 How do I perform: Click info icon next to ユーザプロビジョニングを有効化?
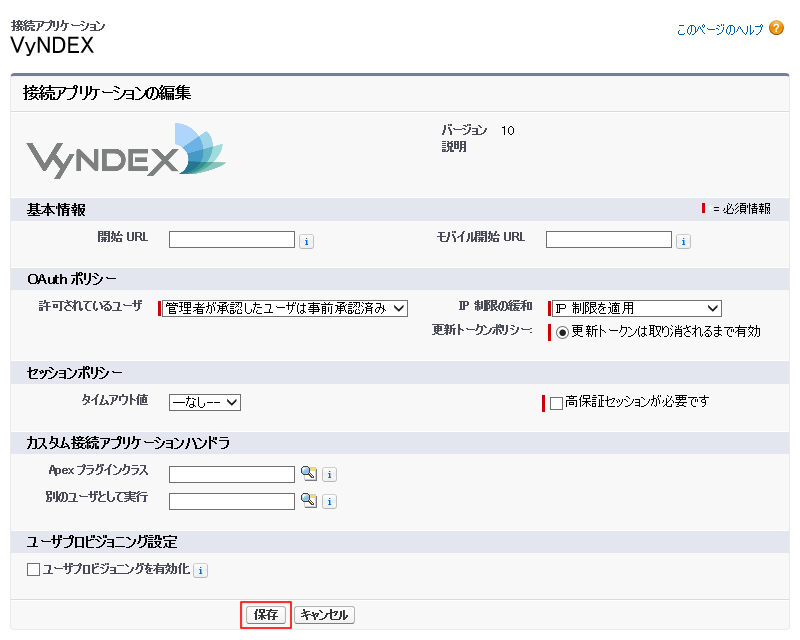200,570
